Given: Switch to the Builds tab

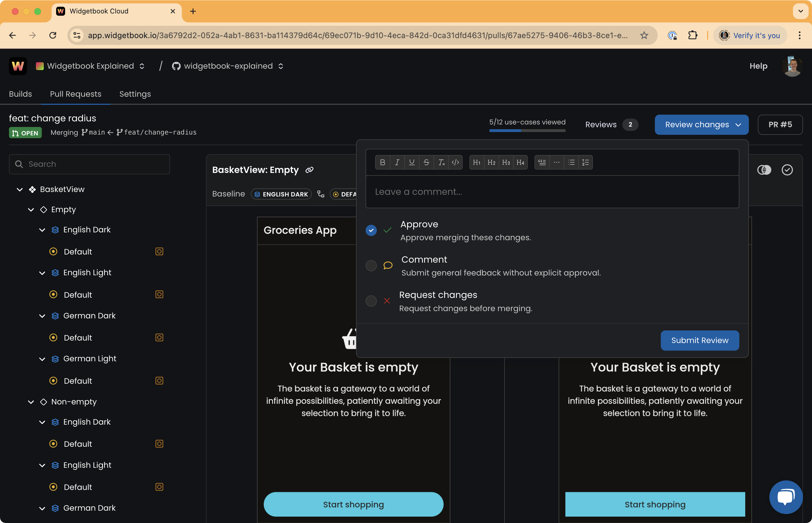Looking at the screenshot, I should tap(20, 94).
